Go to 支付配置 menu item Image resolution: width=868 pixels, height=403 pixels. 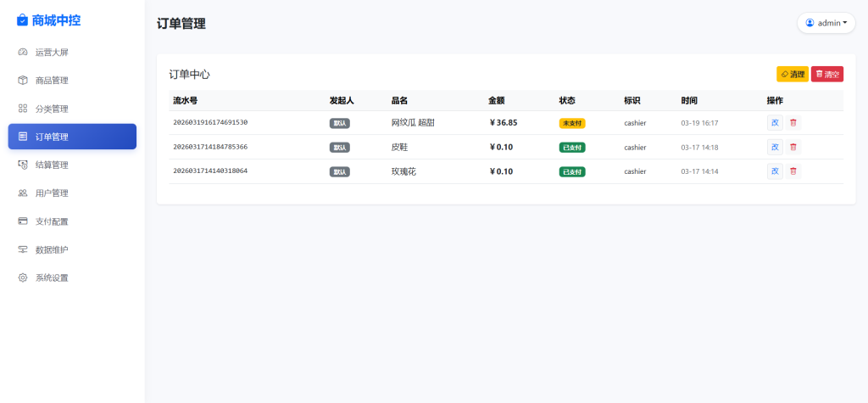click(x=72, y=221)
